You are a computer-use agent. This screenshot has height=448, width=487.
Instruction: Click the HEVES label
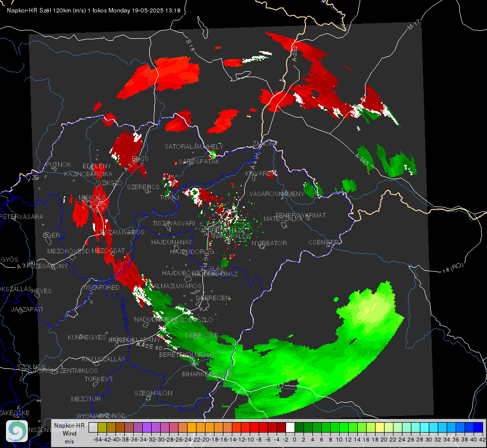pyautogui.click(x=42, y=291)
